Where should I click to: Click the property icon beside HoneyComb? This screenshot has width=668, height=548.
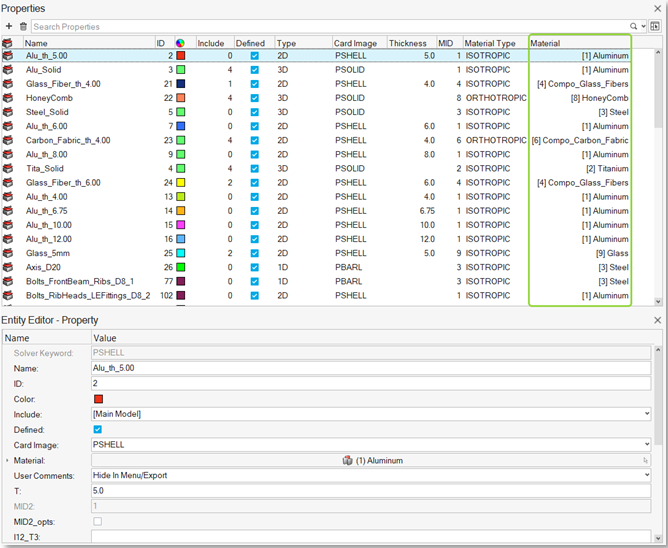click(x=8, y=98)
